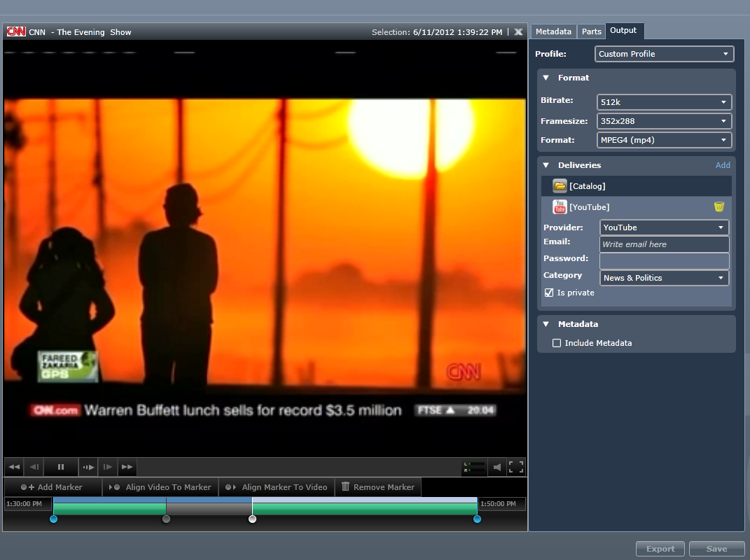Enter fullscreen video mode
This screenshot has width=750, height=560.
point(515,467)
